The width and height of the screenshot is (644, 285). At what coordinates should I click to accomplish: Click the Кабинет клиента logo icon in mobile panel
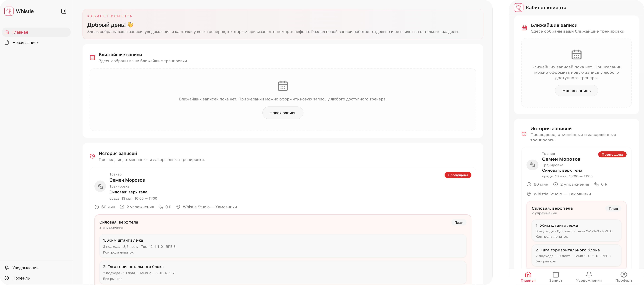tap(519, 8)
